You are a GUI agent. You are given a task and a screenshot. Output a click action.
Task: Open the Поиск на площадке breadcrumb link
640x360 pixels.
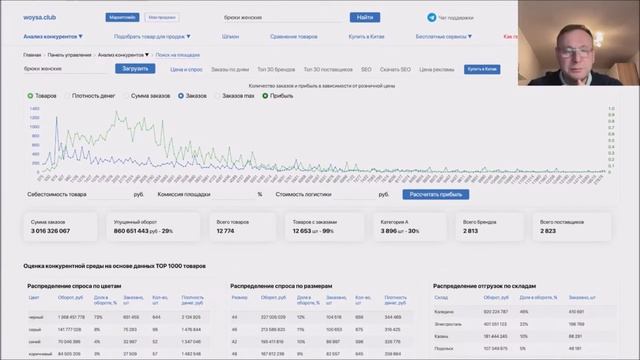coord(178,55)
